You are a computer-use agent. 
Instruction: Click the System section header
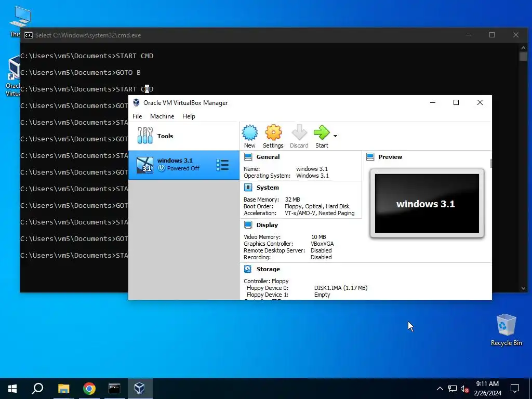pos(268,188)
